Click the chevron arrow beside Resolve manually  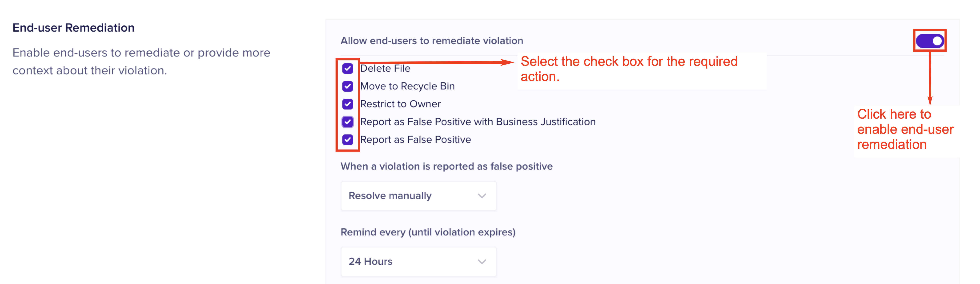[x=482, y=196]
